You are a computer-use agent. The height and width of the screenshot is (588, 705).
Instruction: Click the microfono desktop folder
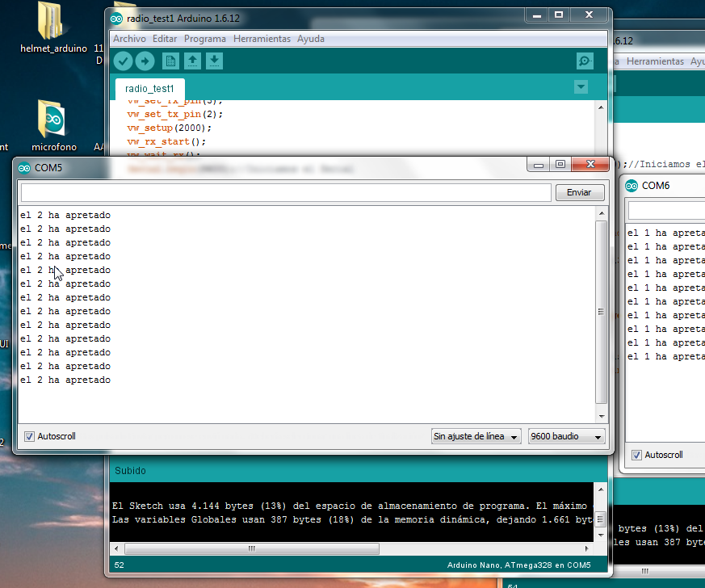coord(53,126)
